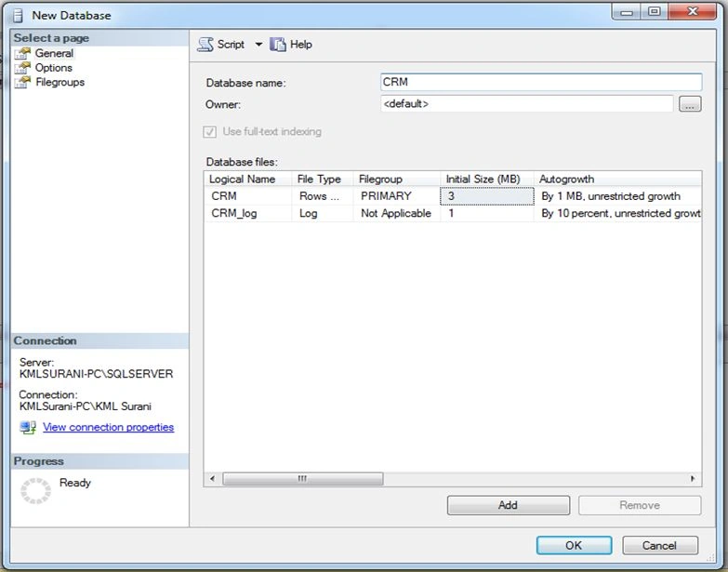Click the File Type column header
Image resolution: width=728 pixels, height=572 pixels.
323,180
